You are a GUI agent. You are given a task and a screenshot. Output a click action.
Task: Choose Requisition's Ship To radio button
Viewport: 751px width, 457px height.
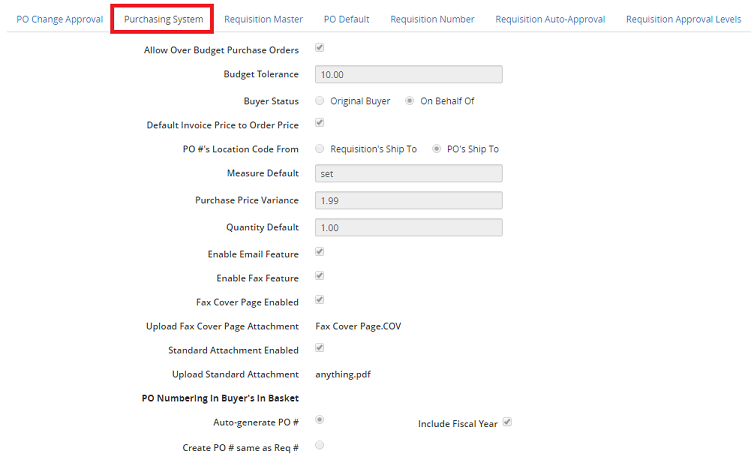pyautogui.click(x=319, y=148)
